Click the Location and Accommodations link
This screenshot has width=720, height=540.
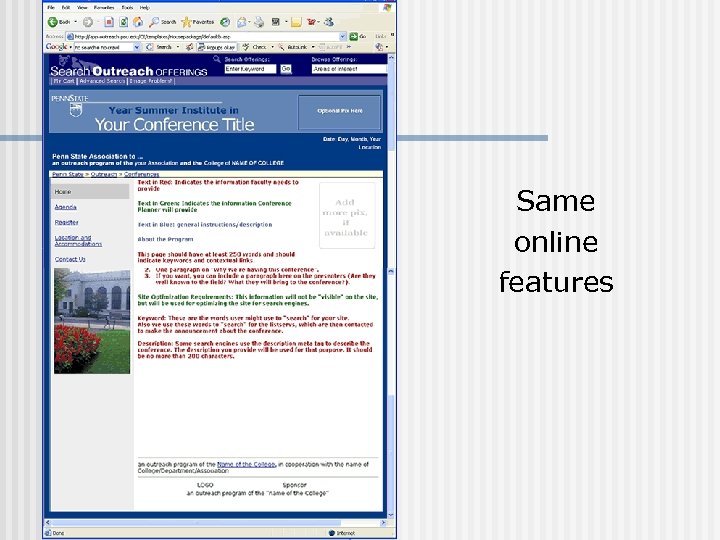pyautogui.click(x=78, y=241)
